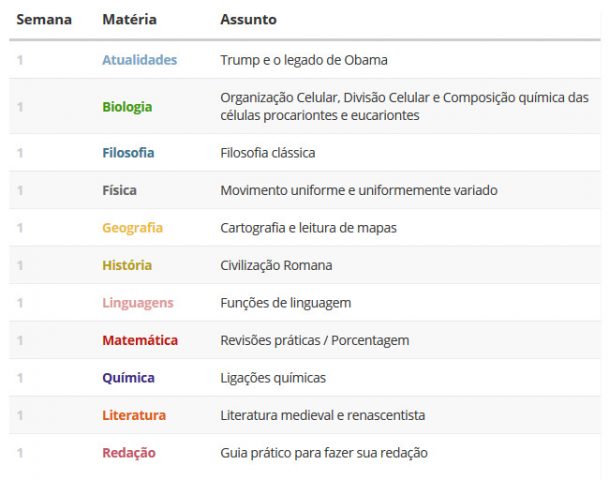Sort by the Semana column header
Image resolution: width=609 pixels, height=480 pixels.
(x=44, y=19)
